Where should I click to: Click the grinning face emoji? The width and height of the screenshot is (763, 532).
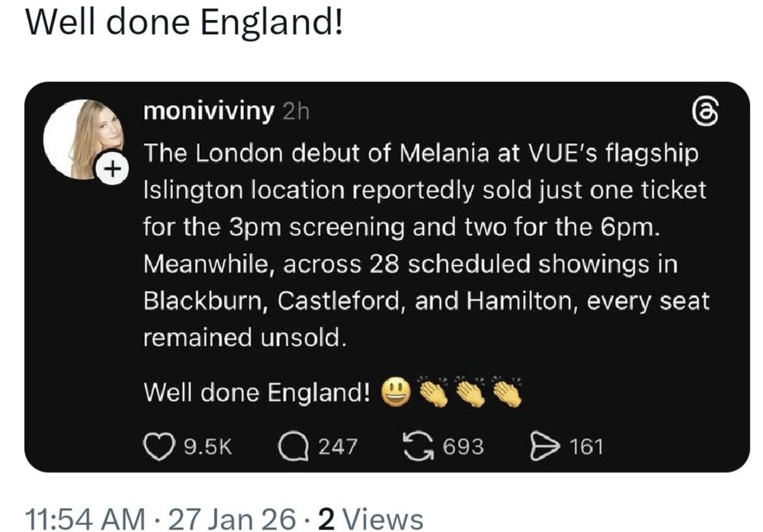coord(396,391)
